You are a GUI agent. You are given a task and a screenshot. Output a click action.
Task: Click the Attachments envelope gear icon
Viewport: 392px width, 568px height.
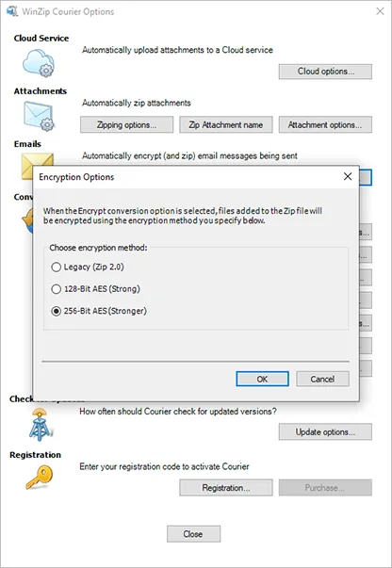tap(39, 116)
